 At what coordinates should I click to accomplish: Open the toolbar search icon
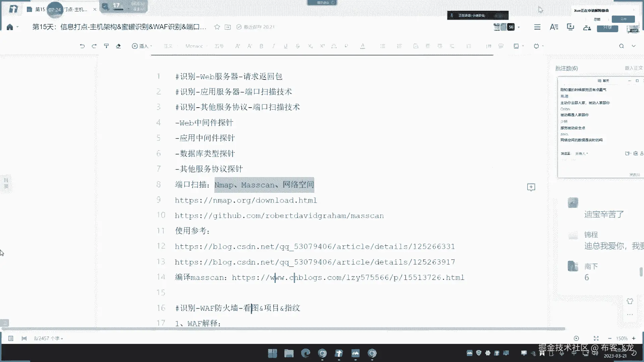(621, 46)
